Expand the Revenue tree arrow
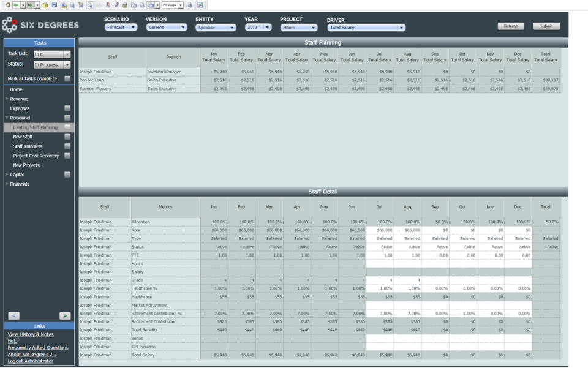The height and width of the screenshot is (368, 588). (7, 99)
